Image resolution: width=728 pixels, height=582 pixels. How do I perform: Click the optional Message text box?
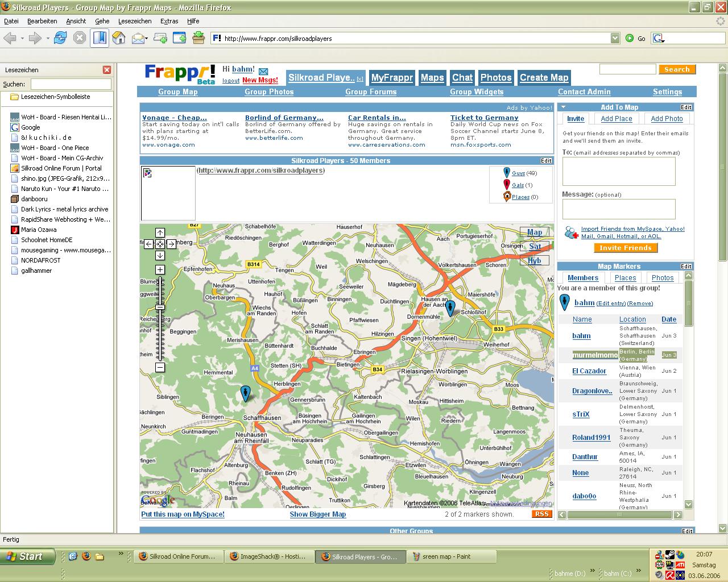619,209
